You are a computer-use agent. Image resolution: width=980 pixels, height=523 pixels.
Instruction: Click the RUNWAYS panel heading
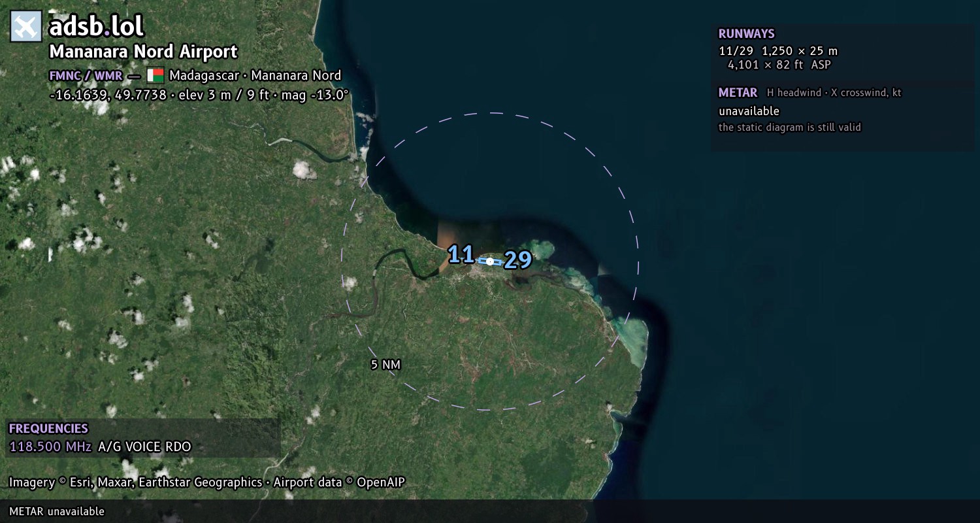pos(746,34)
